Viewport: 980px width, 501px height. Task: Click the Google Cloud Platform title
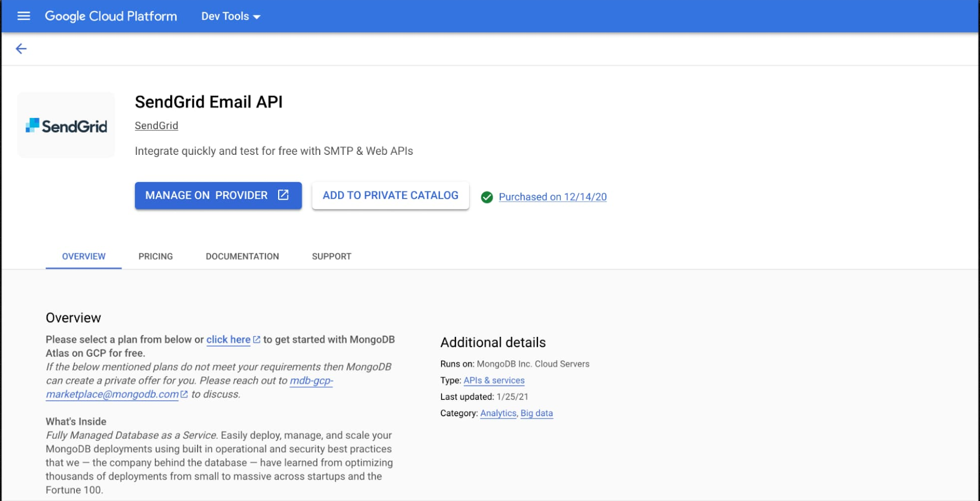(x=111, y=17)
